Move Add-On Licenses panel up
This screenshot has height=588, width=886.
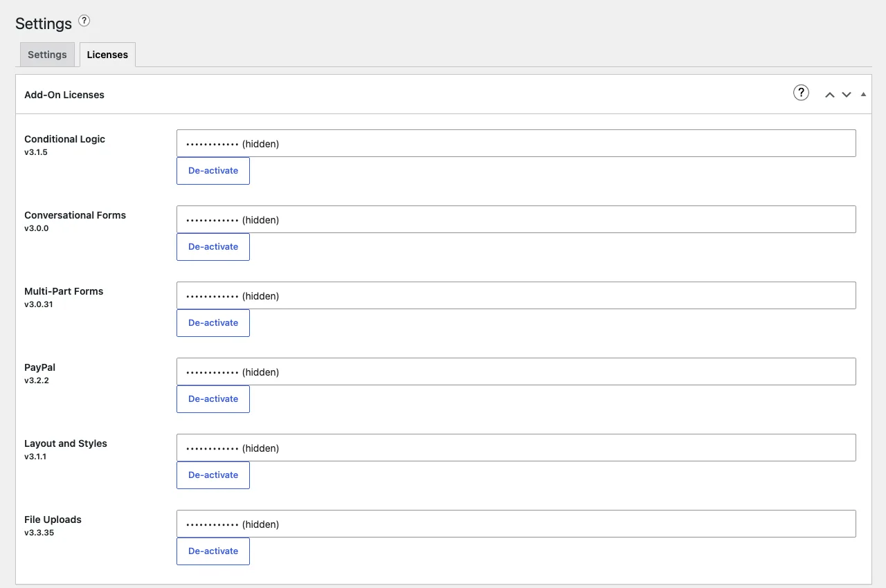tap(830, 95)
